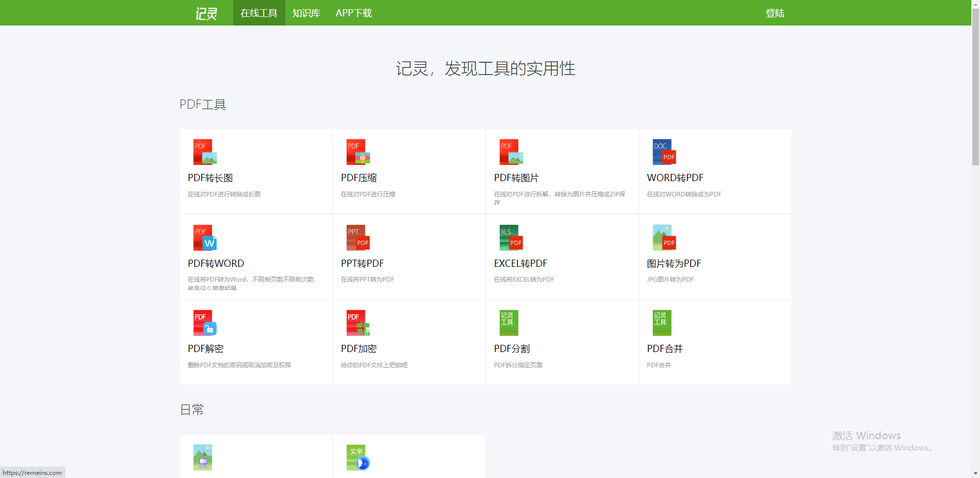Switch to the 知识库 menu item
The image size is (980, 478).
point(306,13)
